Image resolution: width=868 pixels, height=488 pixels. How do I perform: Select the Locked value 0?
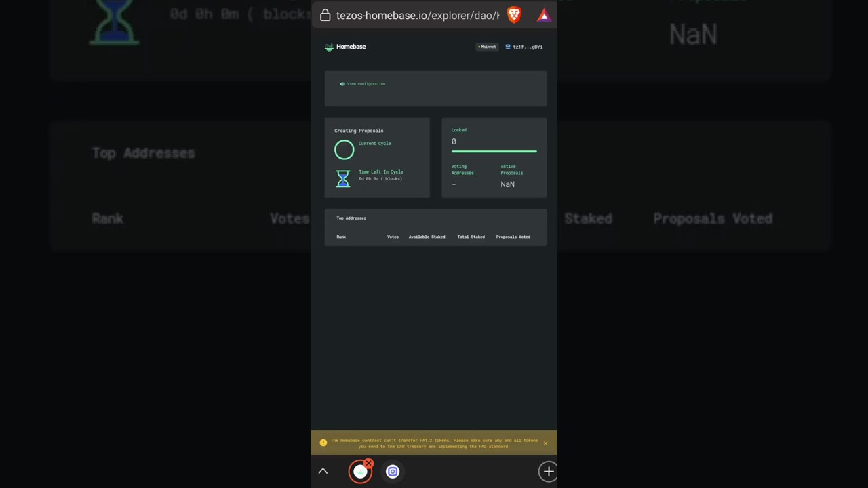pyautogui.click(x=454, y=142)
